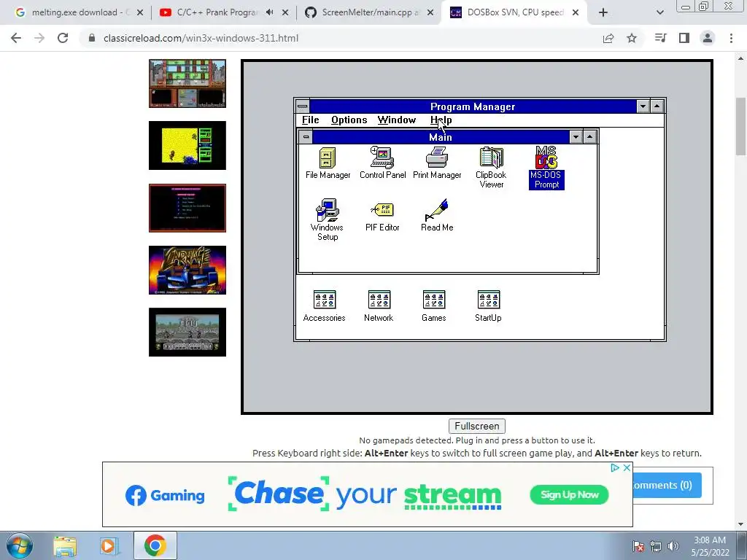Click the taskbar clock showing 3:08 AM

point(710,546)
